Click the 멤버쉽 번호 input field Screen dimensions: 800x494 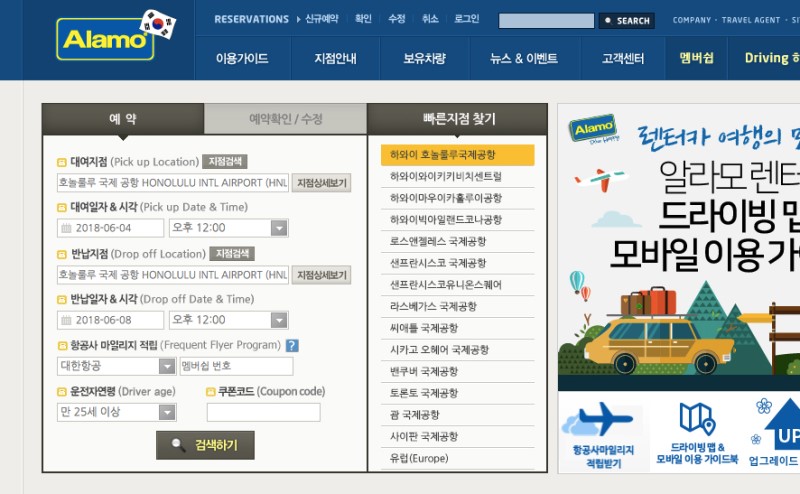click(x=237, y=366)
